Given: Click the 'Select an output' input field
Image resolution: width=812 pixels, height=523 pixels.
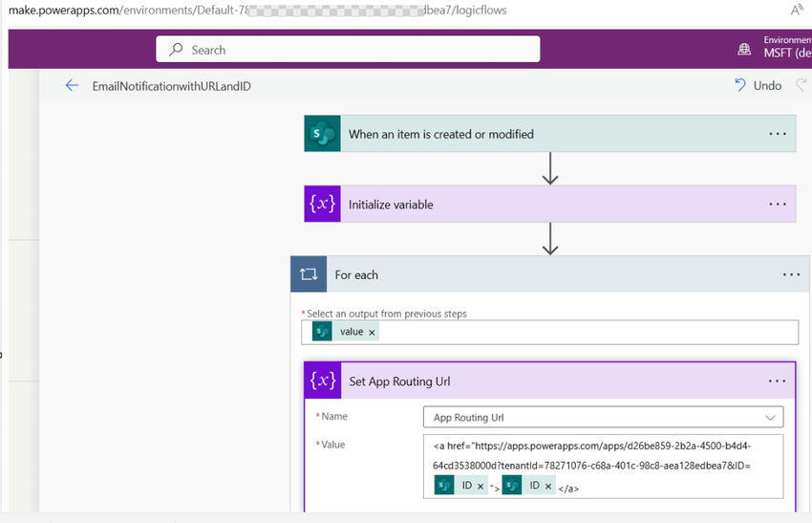Looking at the screenshot, I should pos(550,332).
